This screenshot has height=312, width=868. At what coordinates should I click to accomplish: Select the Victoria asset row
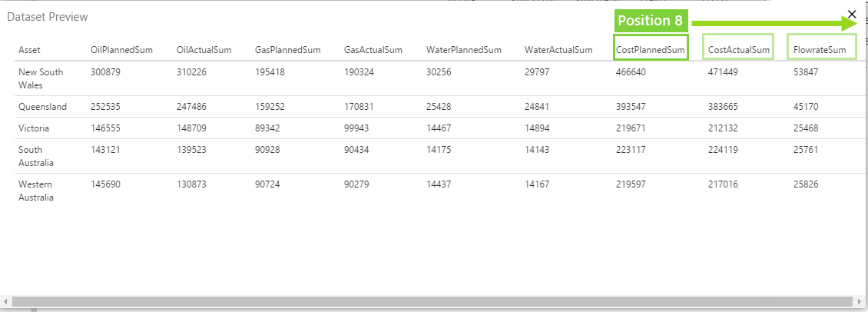click(x=33, y=128)
